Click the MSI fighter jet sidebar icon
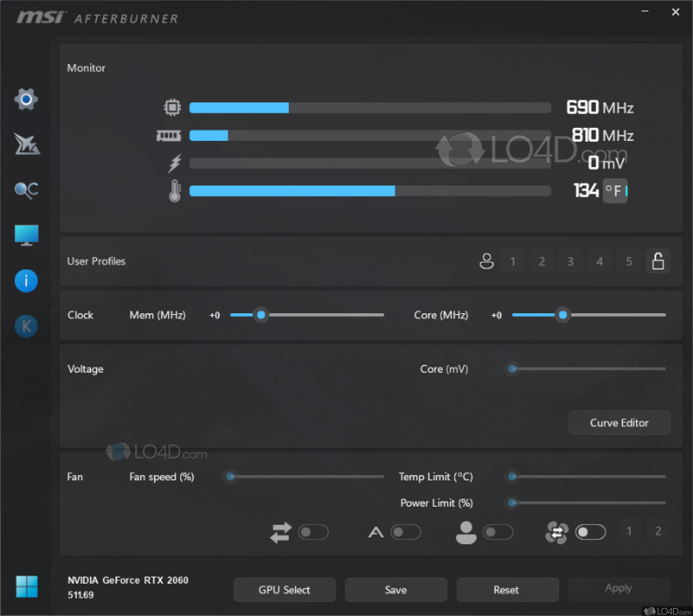Screen dimensions: 693x616 pos(27,144)
